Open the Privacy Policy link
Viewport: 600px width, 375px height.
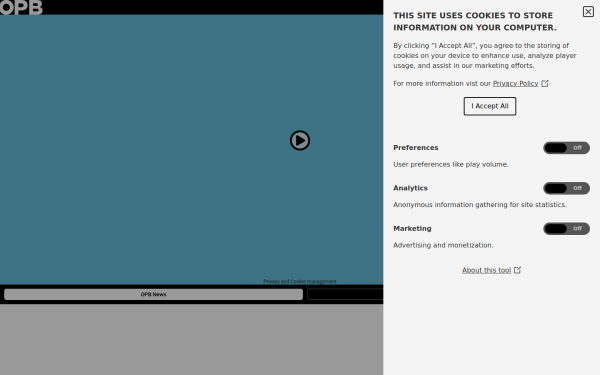coord(515,83)
